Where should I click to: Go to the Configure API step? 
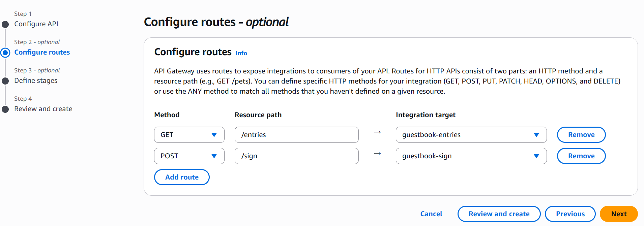36,24
